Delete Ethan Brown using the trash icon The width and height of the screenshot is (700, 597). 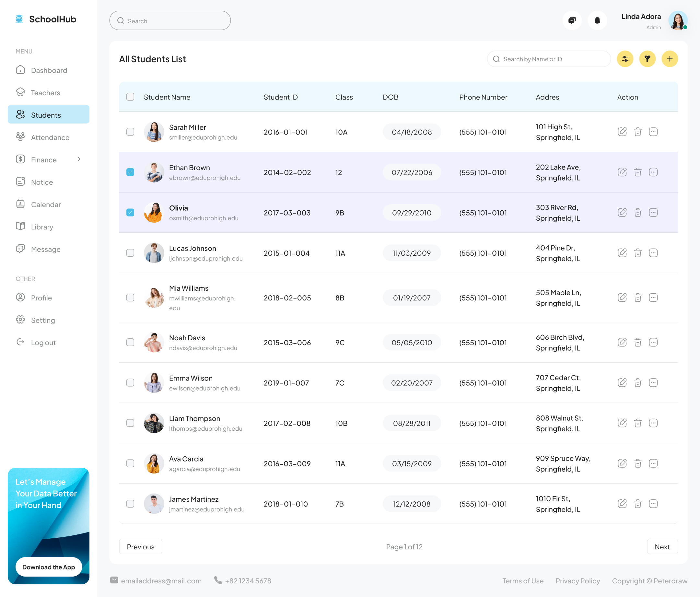(638, 172)
